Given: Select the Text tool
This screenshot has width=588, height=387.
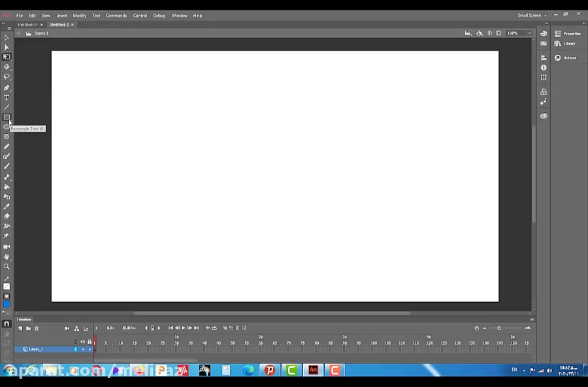Looking at the screenshot, I should coord(7,97).
